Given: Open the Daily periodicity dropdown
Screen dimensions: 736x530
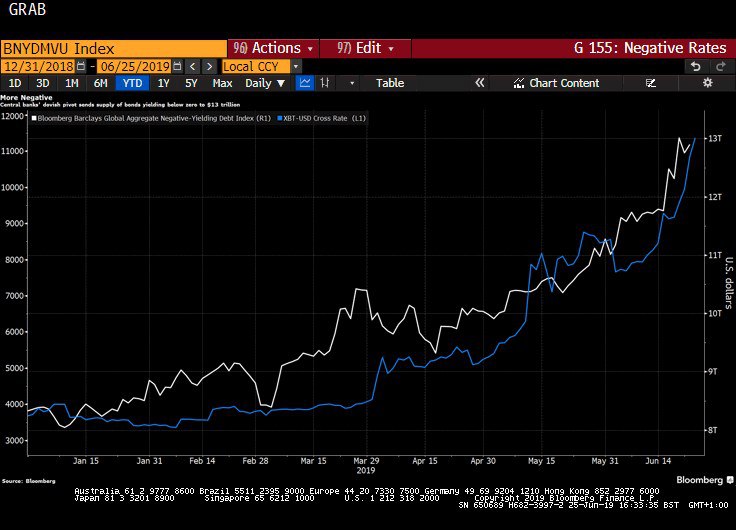Looking at the screenshot, I should pyautogui.click(x=265, y=83).
